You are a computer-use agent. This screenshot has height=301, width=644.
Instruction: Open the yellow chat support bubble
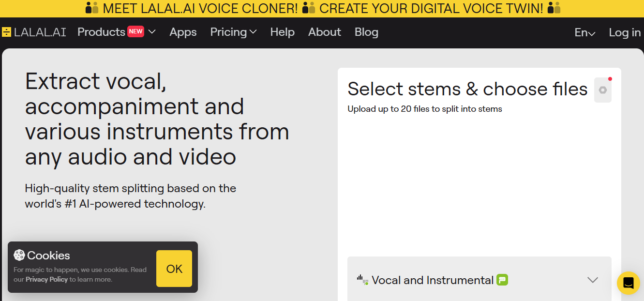click(x=628, y=283)
